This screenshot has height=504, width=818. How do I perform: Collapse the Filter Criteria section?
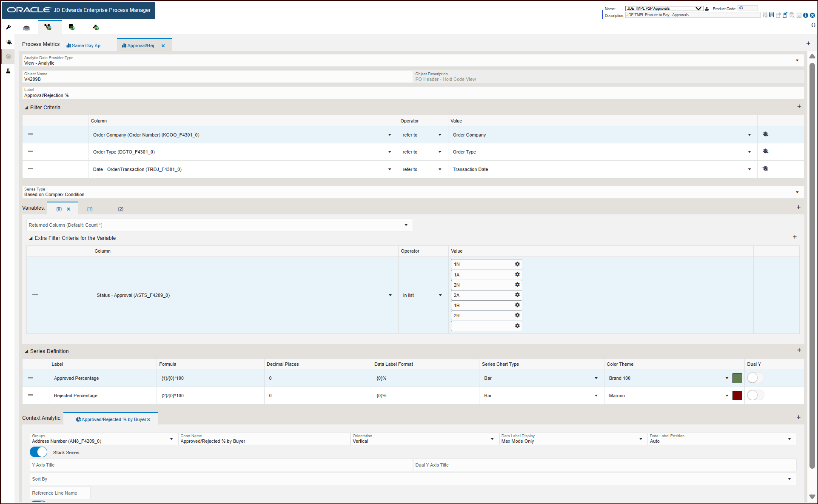[26, 108]
